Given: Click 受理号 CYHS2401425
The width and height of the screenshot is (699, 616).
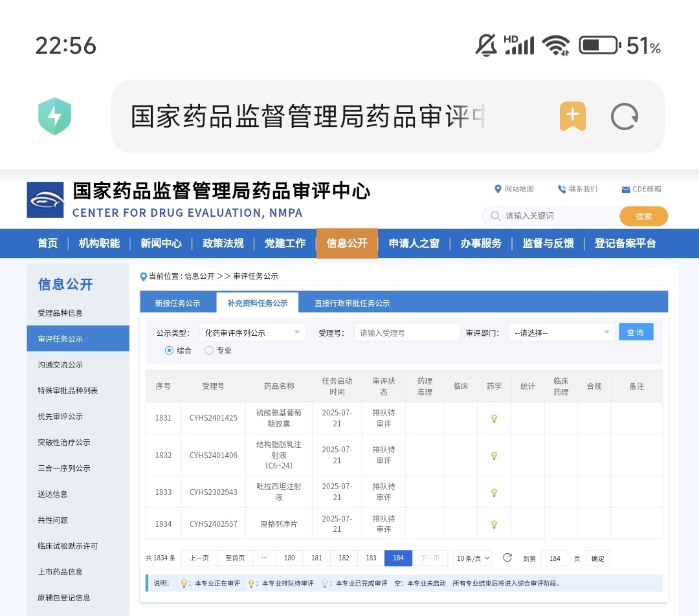Looking at the screenshot, I should click(x=213, y=417).
